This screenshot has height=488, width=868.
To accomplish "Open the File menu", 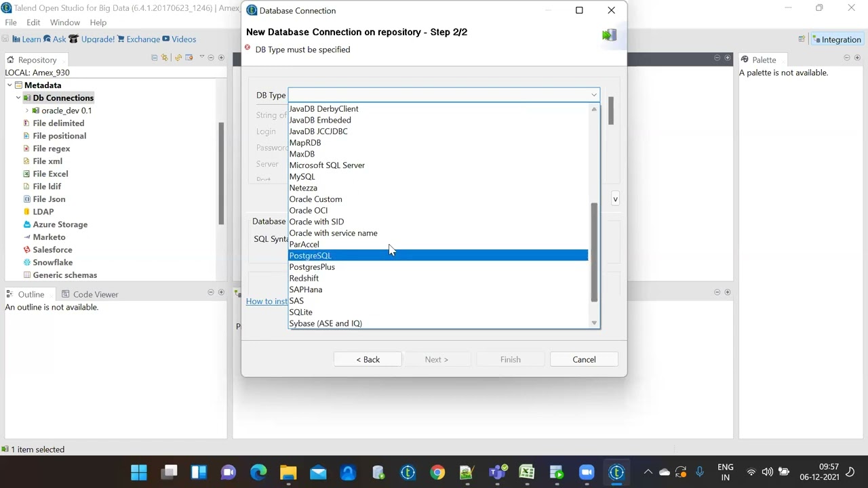I will click(11, 22).
